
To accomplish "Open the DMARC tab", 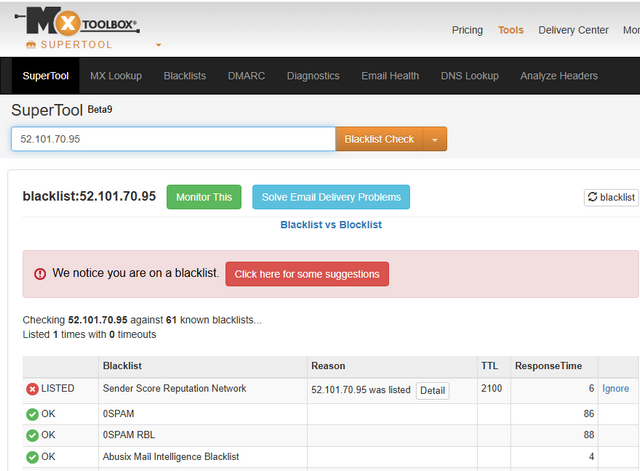I will [246, 76].
